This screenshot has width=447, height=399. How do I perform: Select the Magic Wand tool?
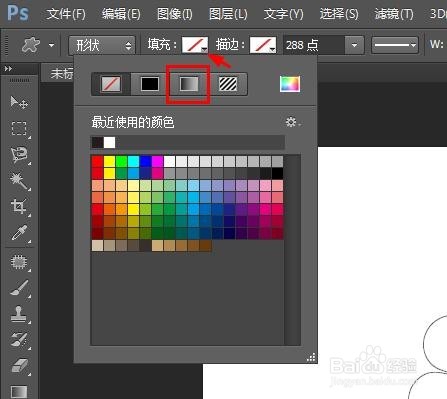[19, 180]
